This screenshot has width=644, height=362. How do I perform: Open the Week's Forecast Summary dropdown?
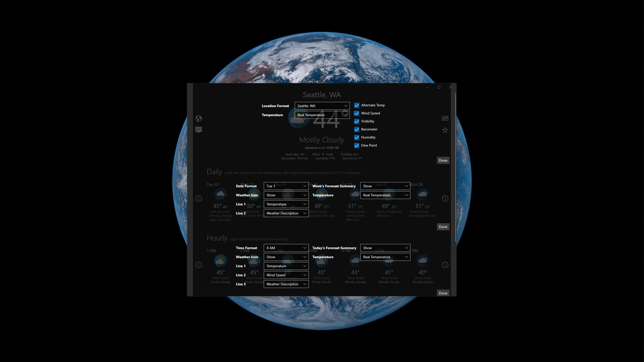coord(385,186)
